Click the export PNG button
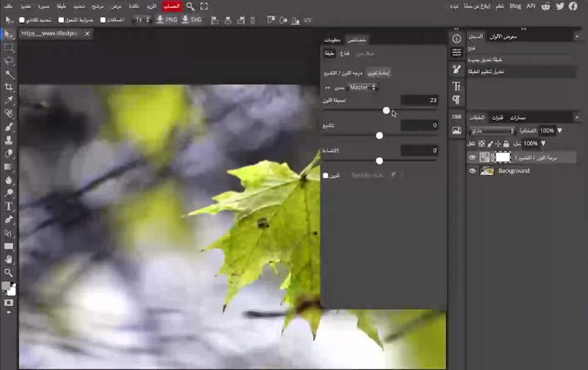This screenshot has width=588, height=370. coord(166,20)
